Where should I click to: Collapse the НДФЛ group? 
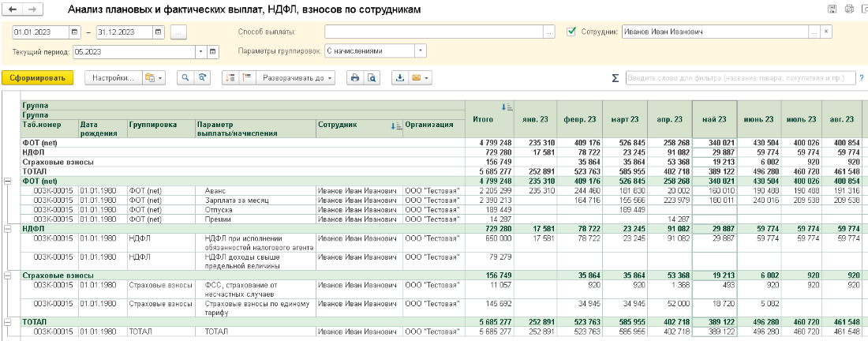[x=8, y=228]
